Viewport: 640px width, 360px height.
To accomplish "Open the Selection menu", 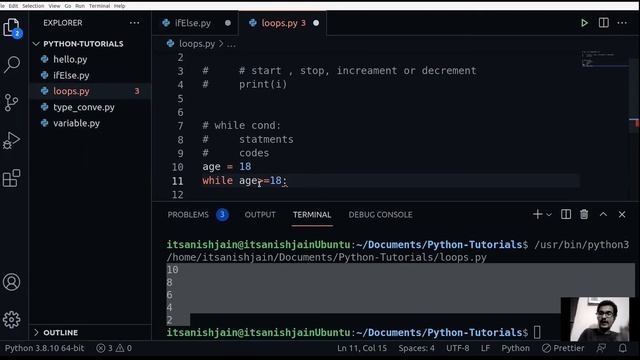I will (x=33, y=6).
